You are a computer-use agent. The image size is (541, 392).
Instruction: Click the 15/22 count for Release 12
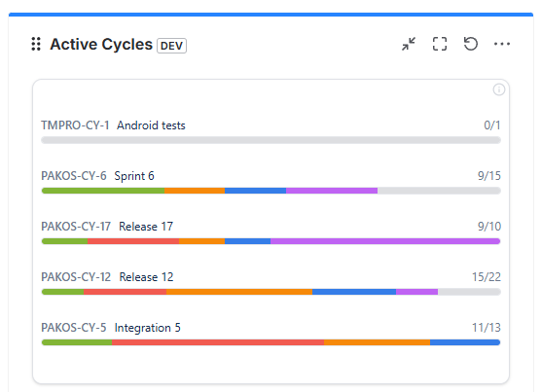coord(487,277)
